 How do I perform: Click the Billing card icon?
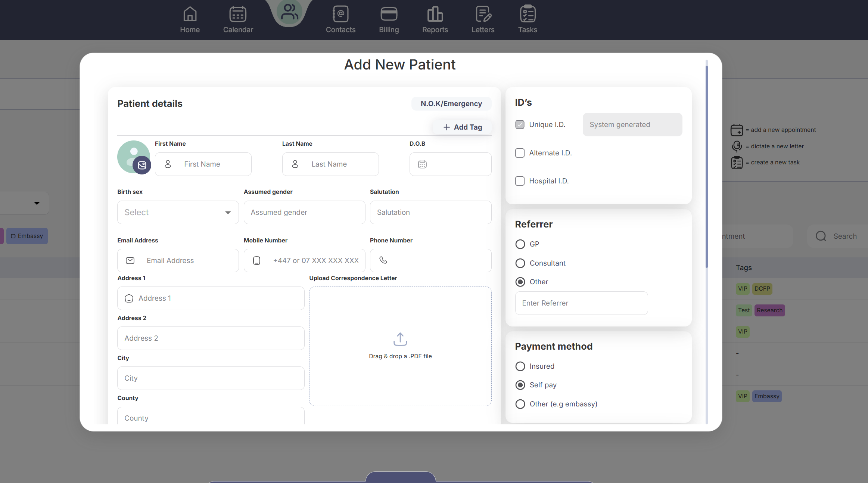[x=389, y=15]
